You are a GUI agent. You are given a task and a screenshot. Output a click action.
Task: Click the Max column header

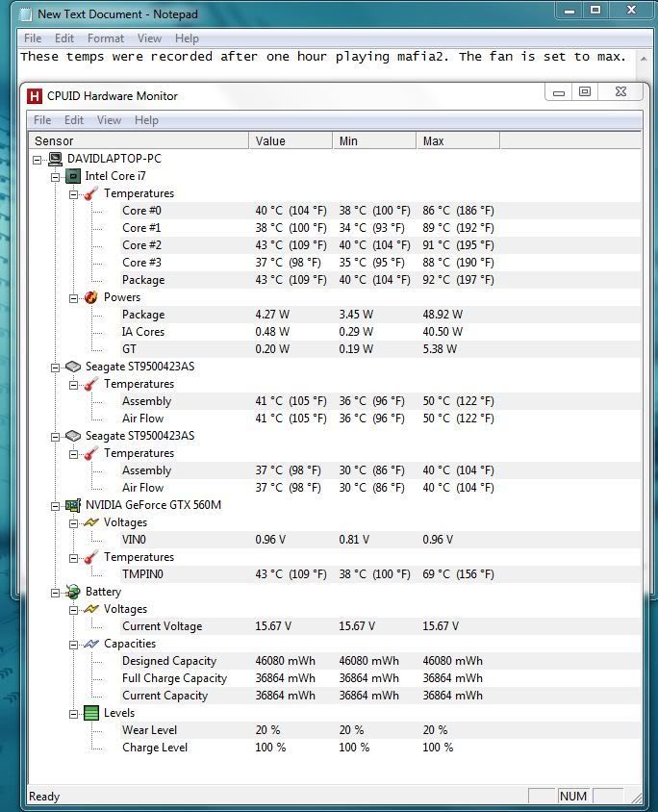(x=458, y=140)
